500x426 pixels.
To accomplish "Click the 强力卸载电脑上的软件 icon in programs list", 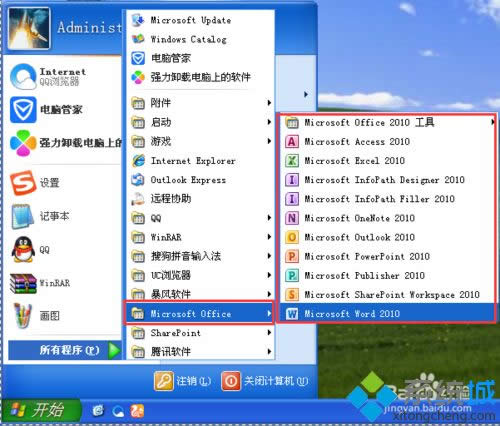I will pos(138,77).
